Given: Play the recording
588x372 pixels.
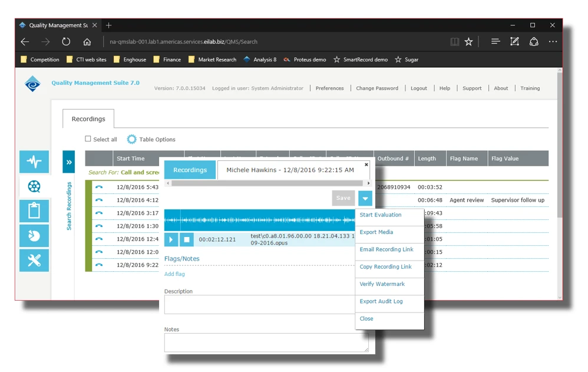Looking at the screenshot, I should pos(171,239).
